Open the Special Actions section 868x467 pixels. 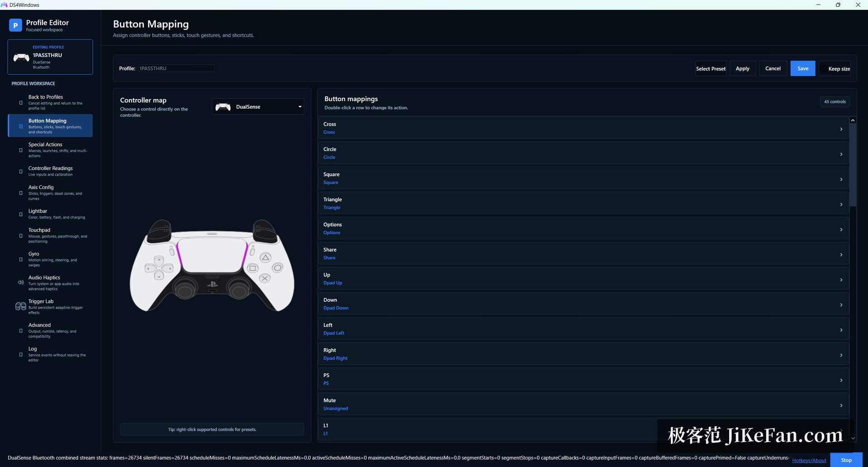[x=50, y=150]
